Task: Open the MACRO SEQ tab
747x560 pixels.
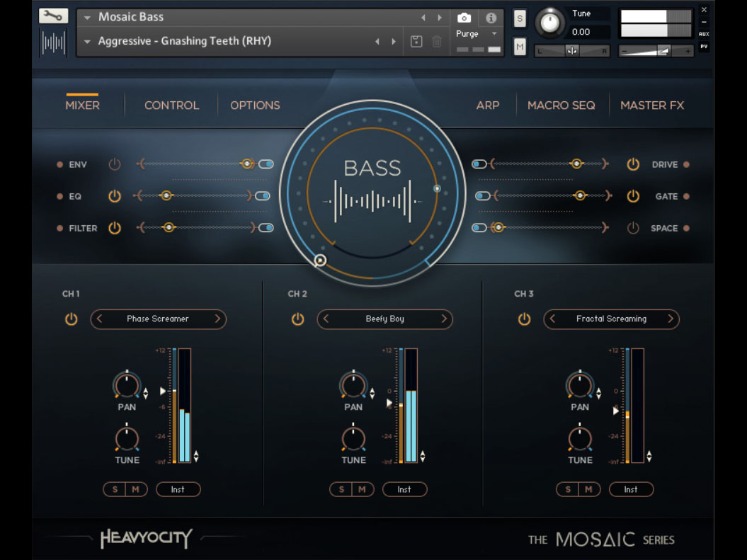Action: click(561, 105)
